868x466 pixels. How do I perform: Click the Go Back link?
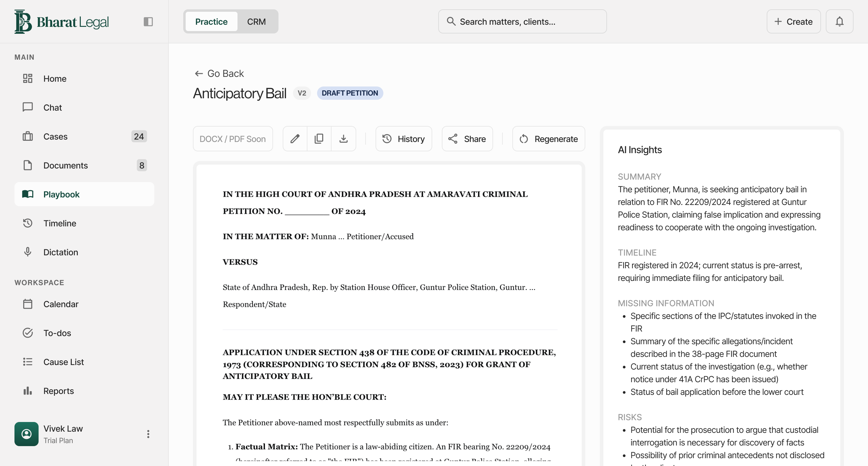click(219, 74)
